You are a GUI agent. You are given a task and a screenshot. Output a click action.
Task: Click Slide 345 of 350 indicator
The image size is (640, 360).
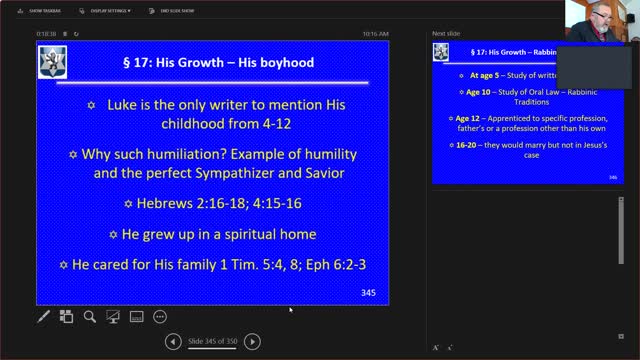pos(213,341)
